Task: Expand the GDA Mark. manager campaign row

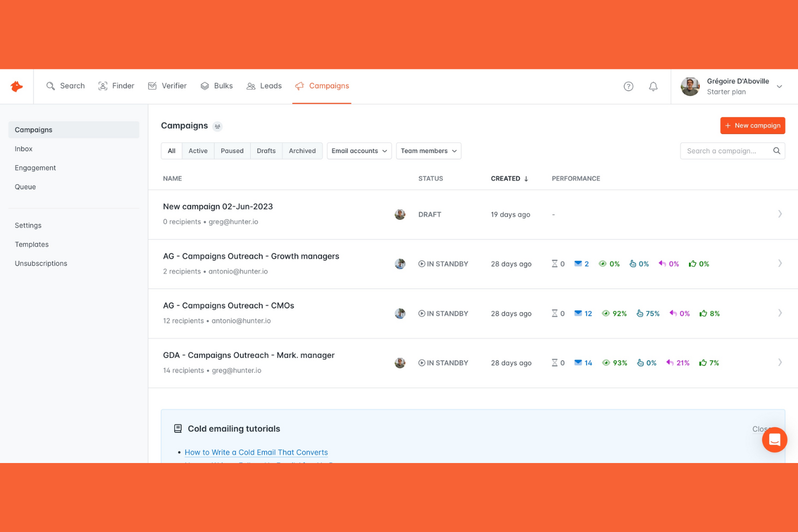Action: coord(780,362)
